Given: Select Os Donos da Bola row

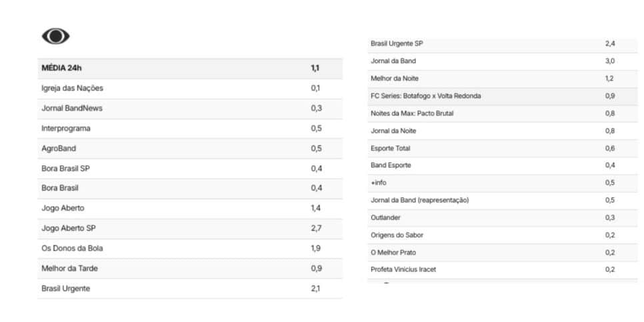Looking at the screenshot, I should 190,249.
